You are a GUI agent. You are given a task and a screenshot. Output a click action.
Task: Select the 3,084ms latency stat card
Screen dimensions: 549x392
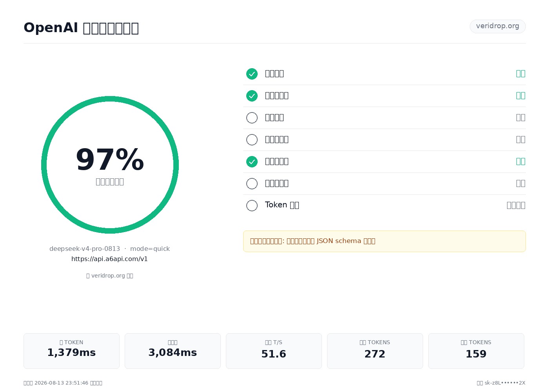click(x=173, y=351)
